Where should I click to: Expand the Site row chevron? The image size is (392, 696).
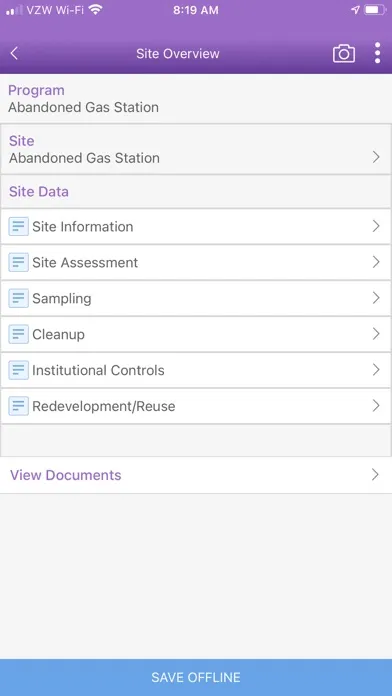(376, 157)
